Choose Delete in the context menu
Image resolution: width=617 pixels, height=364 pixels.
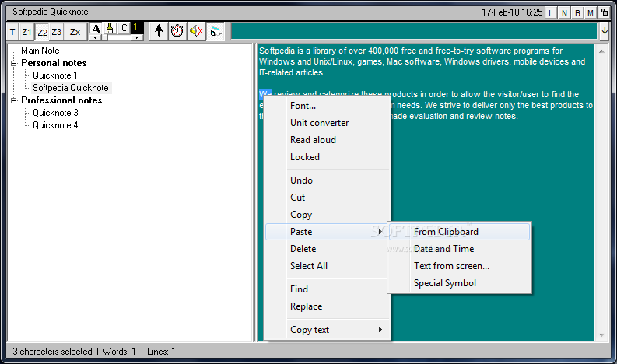328,249
